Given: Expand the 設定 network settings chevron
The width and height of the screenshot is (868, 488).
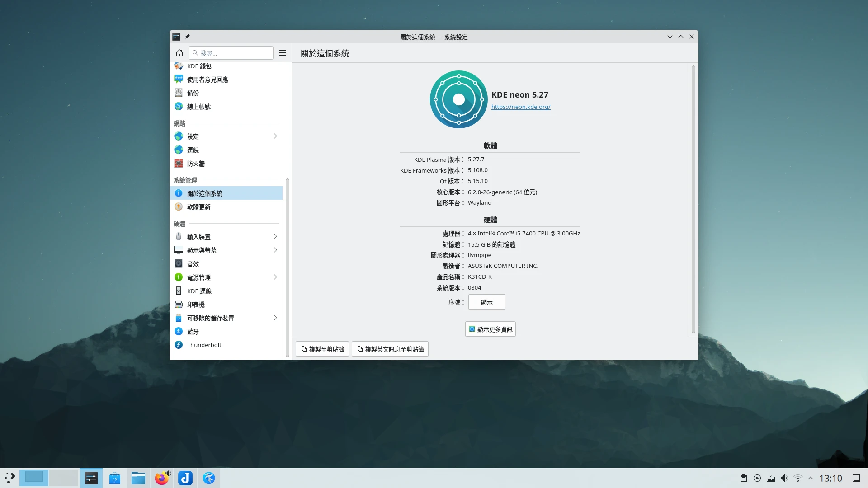Looking at the screenshot, I should tap(275, 136).
